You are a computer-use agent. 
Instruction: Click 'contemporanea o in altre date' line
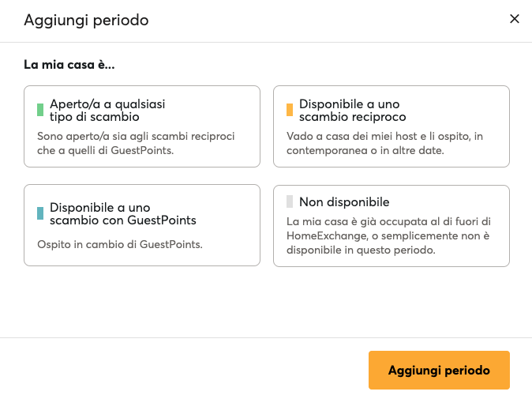(x=365, y=150)
